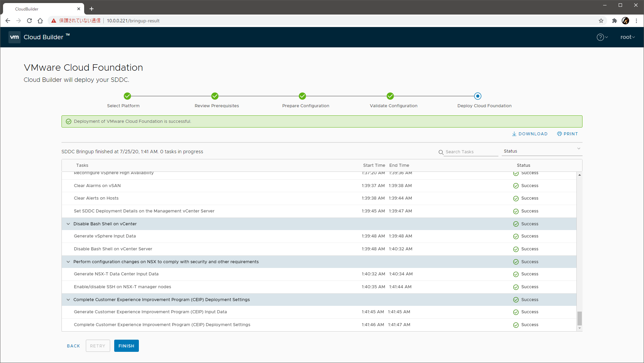The height and width of the screenshot is (363, 644).
Task: Click the Back button
Action: [73, 346]
